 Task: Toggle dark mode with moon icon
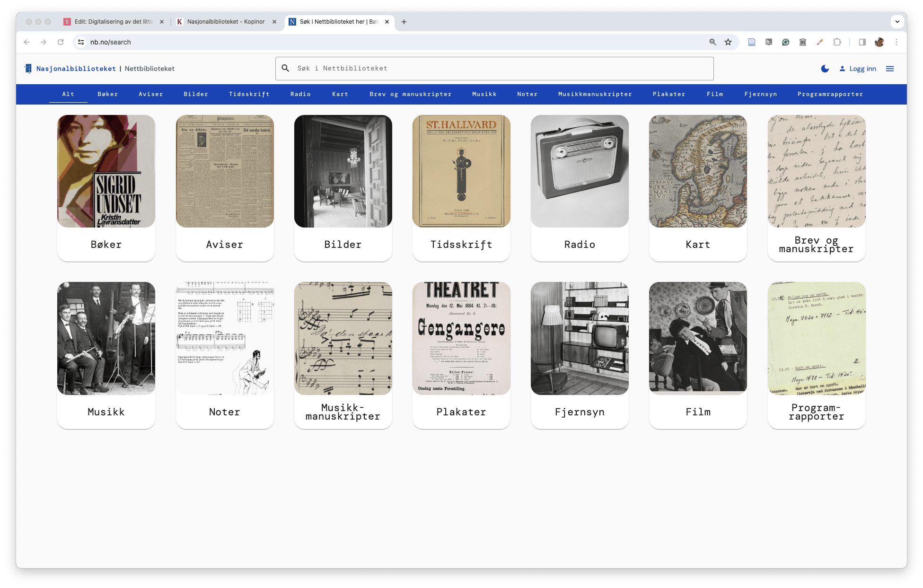pos(825,69)
